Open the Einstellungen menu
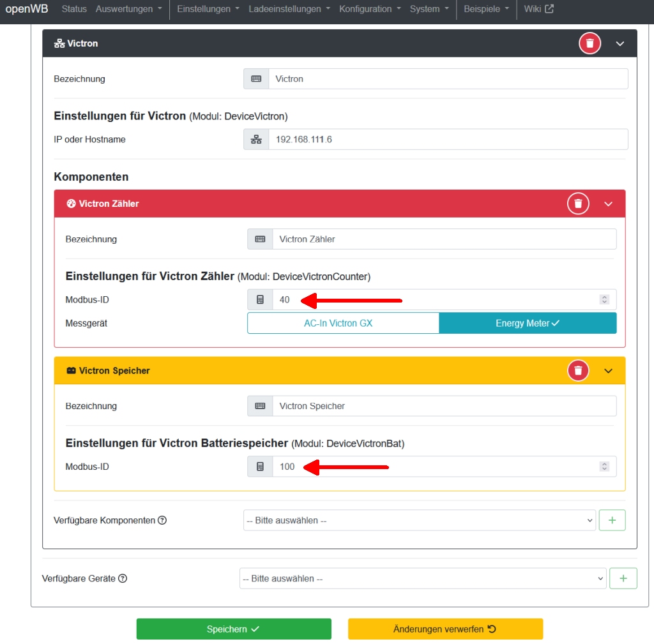This screenshot has width=654, height=644. (x=208, y=9)
